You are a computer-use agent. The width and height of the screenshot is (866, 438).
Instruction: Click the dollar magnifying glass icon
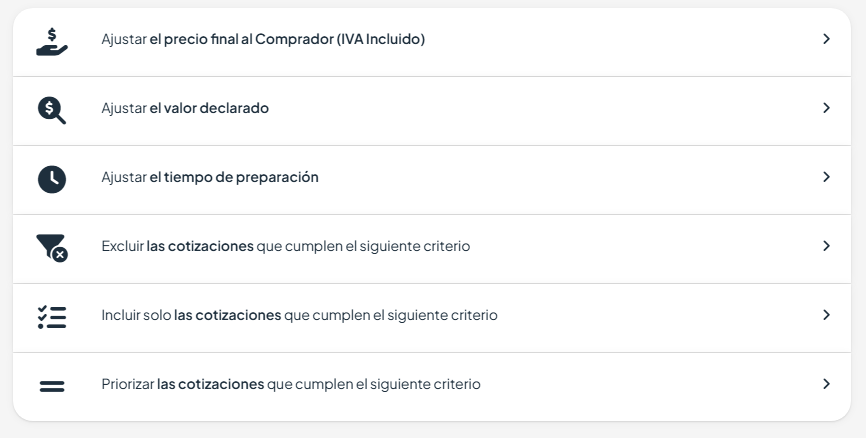coord(52,110)
